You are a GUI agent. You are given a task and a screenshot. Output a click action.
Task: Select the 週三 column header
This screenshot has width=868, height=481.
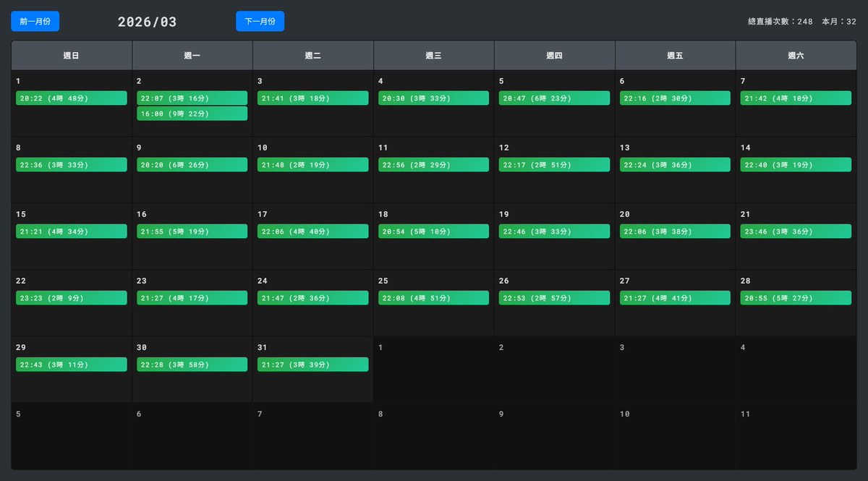tap(434, 56)
